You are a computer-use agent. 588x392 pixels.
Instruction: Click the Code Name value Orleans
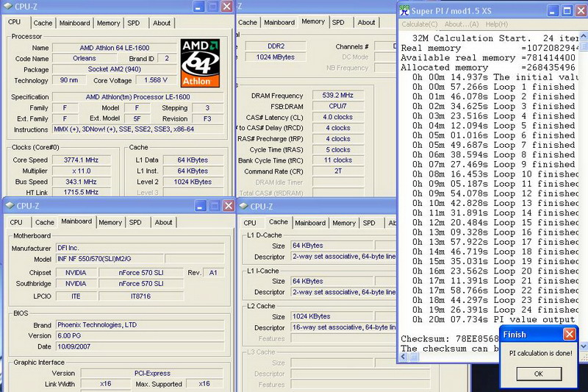click(x=85, y=58)
